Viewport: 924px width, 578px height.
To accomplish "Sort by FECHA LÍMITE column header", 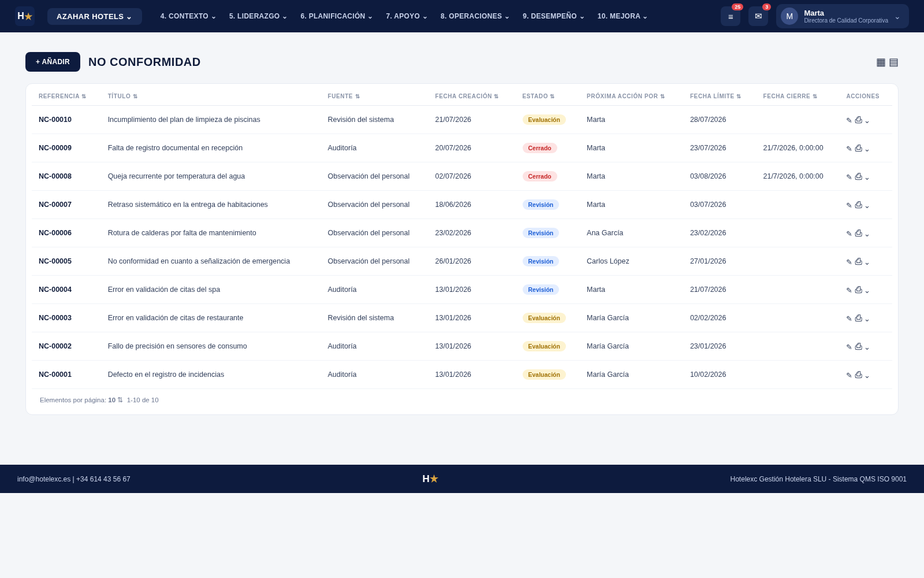I will pos(716,97).
